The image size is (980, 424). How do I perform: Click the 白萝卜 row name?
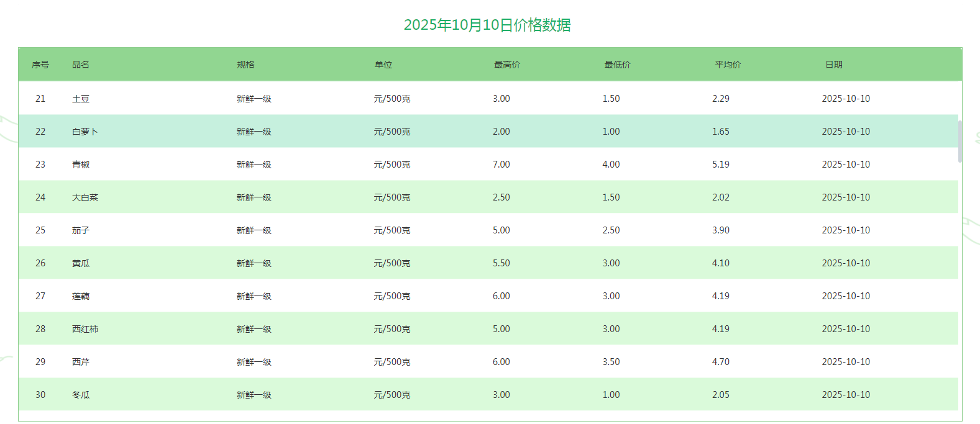click(x=85, y=132)
